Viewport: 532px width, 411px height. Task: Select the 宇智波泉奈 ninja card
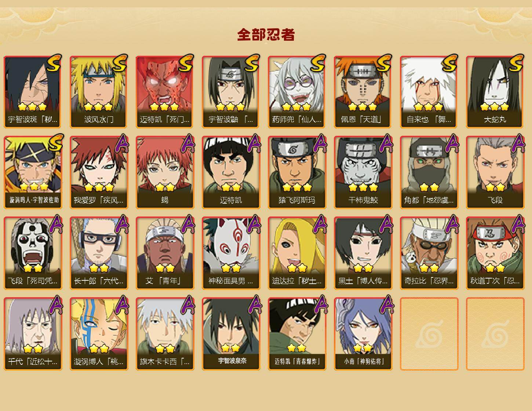click(x=231, y=334)
